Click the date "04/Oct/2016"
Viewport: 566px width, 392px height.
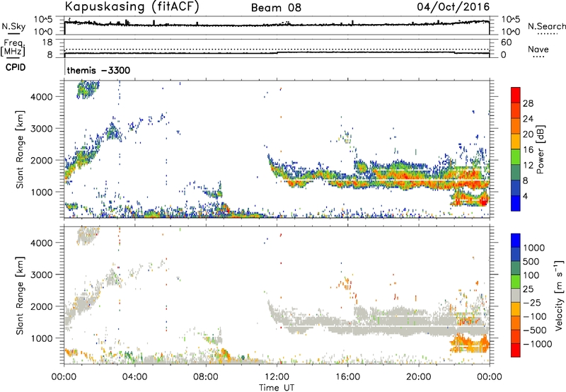click(453, 6)
